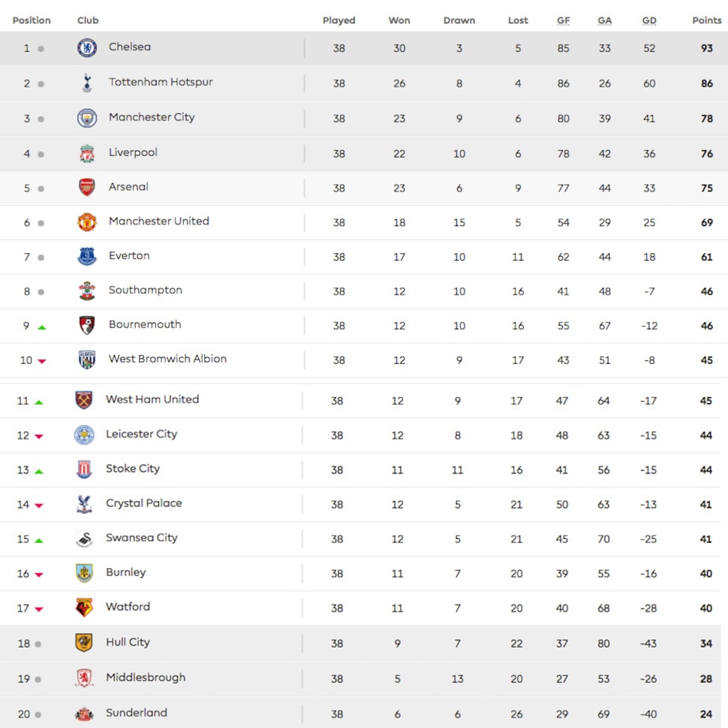Open the Sunderland club name link

click(x=136, y=713)
